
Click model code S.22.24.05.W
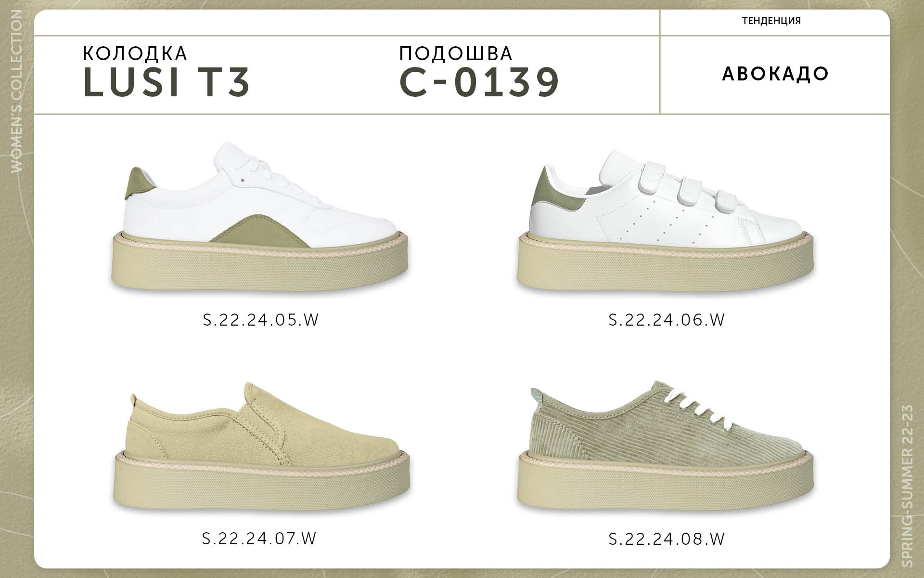pyautogui.click(x=261, y=320)
